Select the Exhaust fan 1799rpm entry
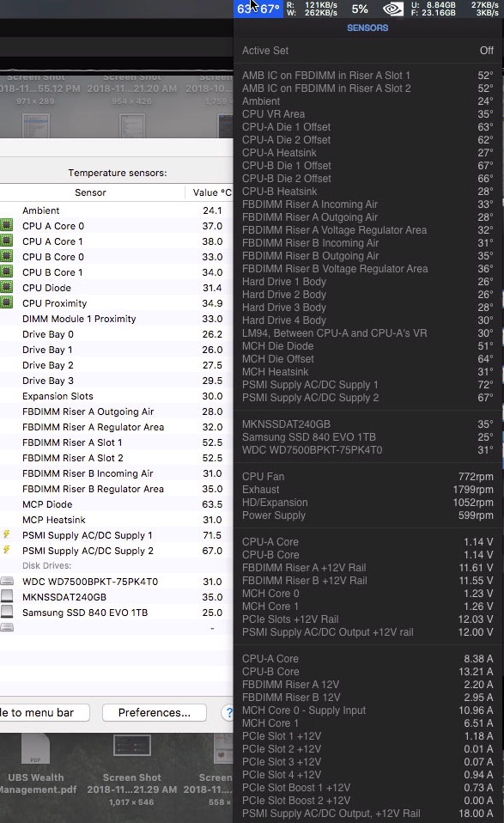This screenshot has height=823, width=504. pos(367,489)
